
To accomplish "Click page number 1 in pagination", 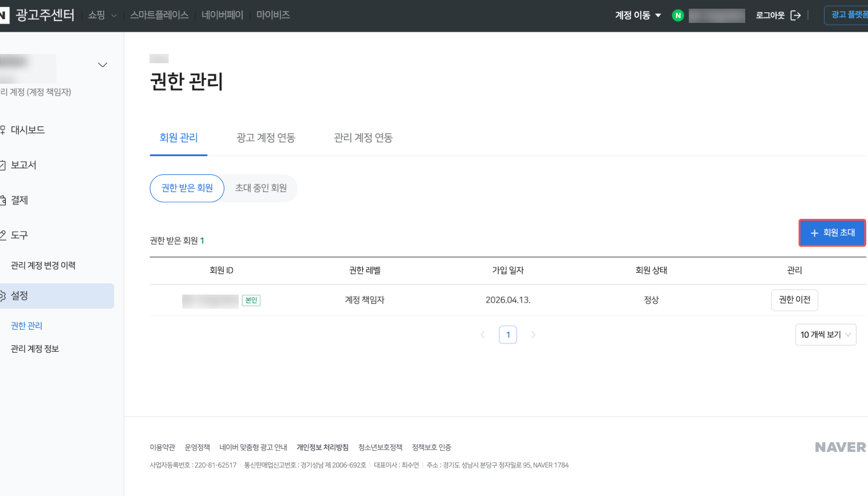I will coord(508,335).
